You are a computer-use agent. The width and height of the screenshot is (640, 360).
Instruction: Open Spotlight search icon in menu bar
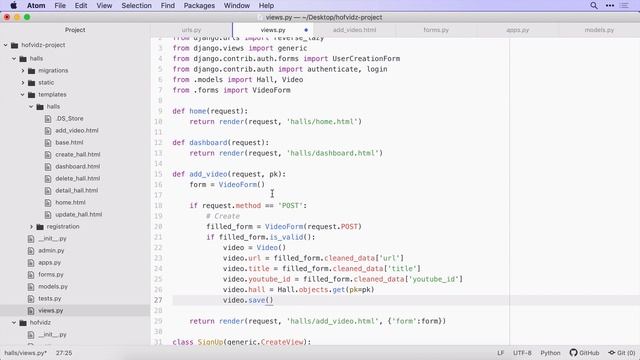click(x=594, y=5)
